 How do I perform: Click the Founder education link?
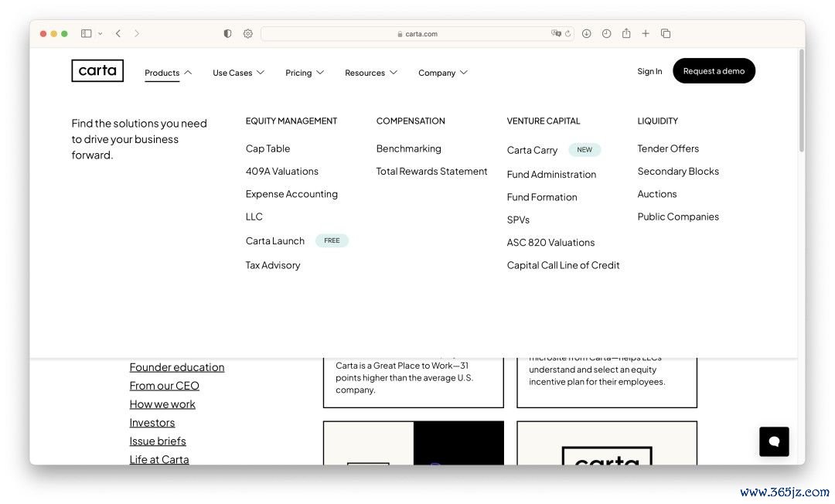click(x=177, y=367)
